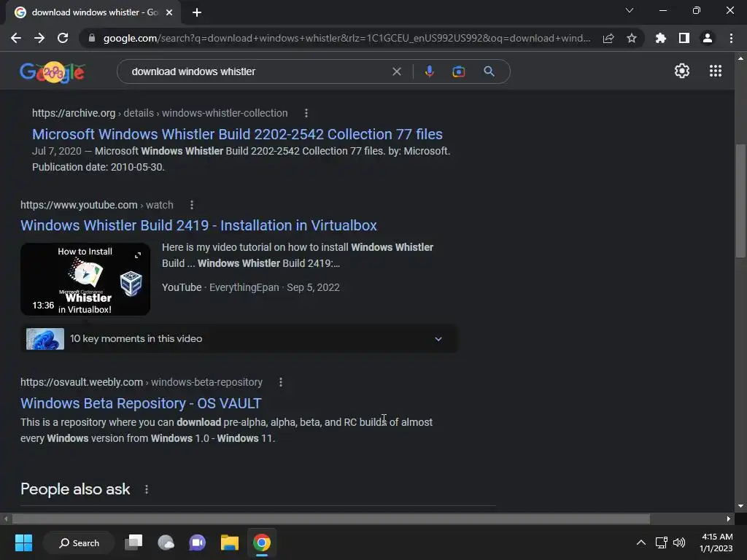The image size is (747, 560).
Task: Click youtube.com watch URL breadcrumb
Action: [x=97, y=205]
